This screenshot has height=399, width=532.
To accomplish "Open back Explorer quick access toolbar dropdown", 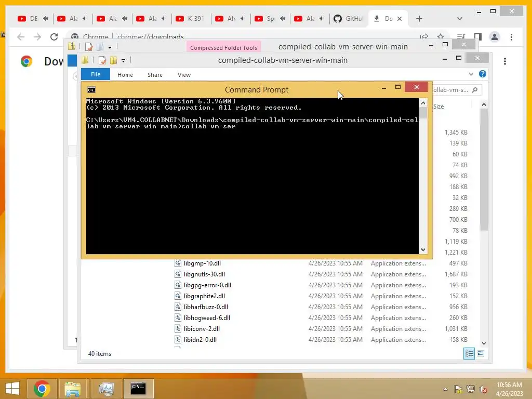I will (110, 47).
